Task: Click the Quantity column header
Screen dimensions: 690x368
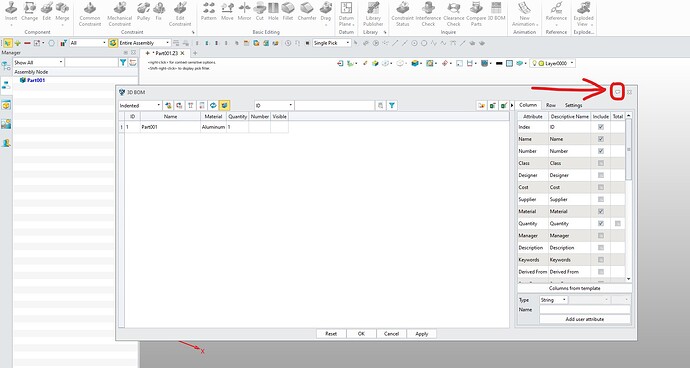Action: pyautogui.click(x=238, y=116)
